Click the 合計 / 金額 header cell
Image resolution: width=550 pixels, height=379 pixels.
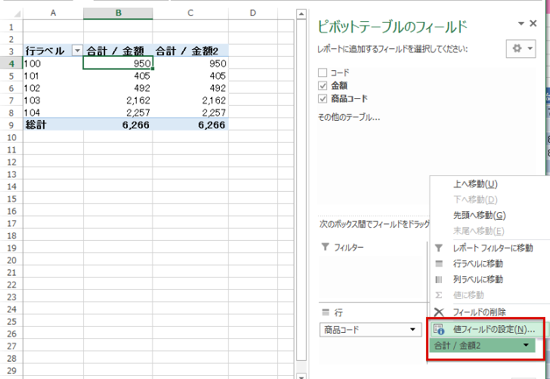[x=118, y=51]
